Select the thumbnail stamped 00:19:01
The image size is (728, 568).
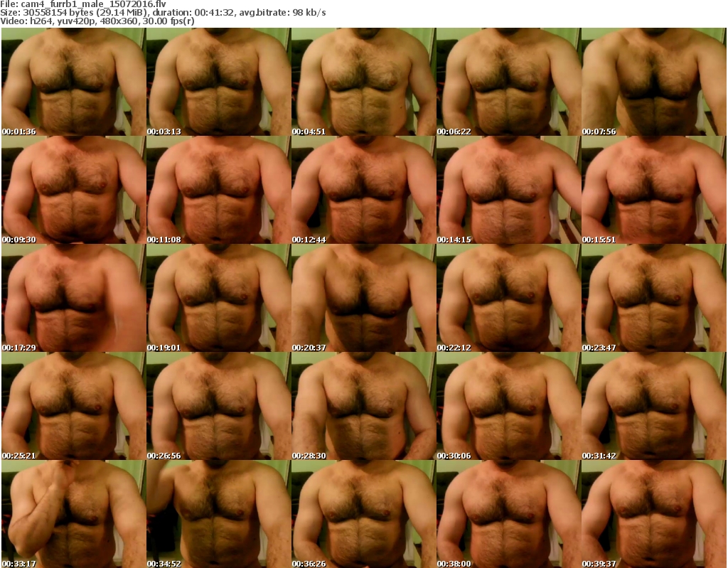tap(219, 298)
